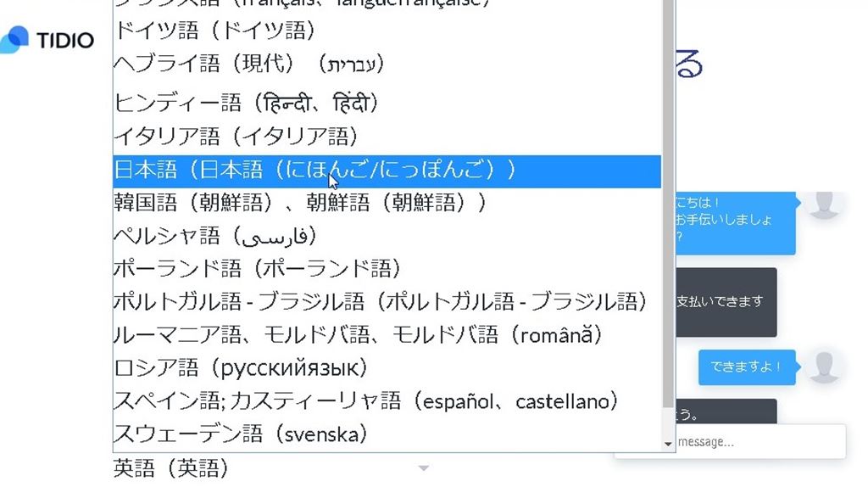Click the scrollbar down arrow in language list
The height and width of the screenshot is (487, 868).
668,443
